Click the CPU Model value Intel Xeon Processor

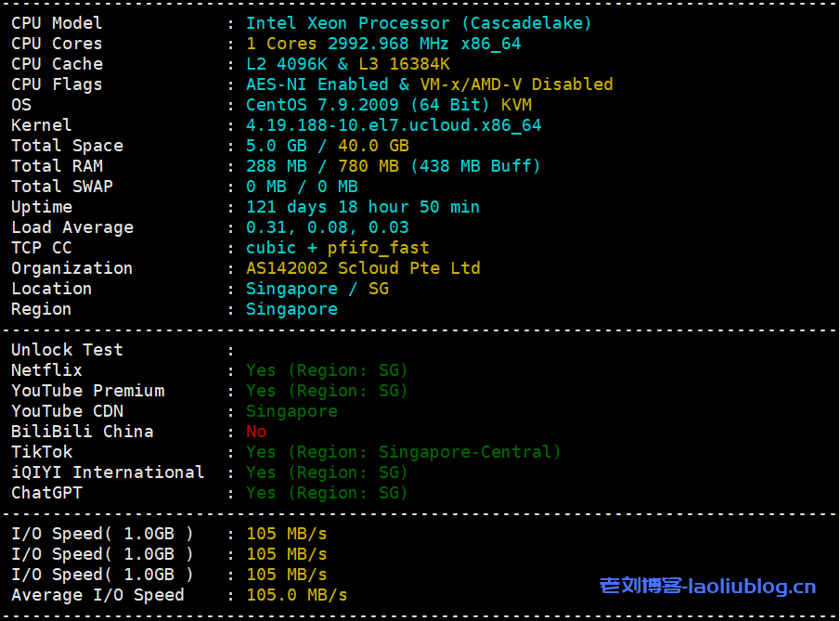coord(418,23)
